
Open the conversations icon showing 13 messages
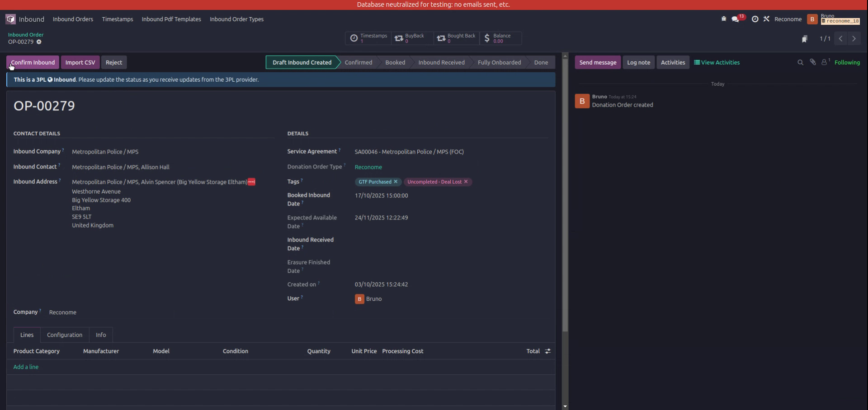point(736,19)
